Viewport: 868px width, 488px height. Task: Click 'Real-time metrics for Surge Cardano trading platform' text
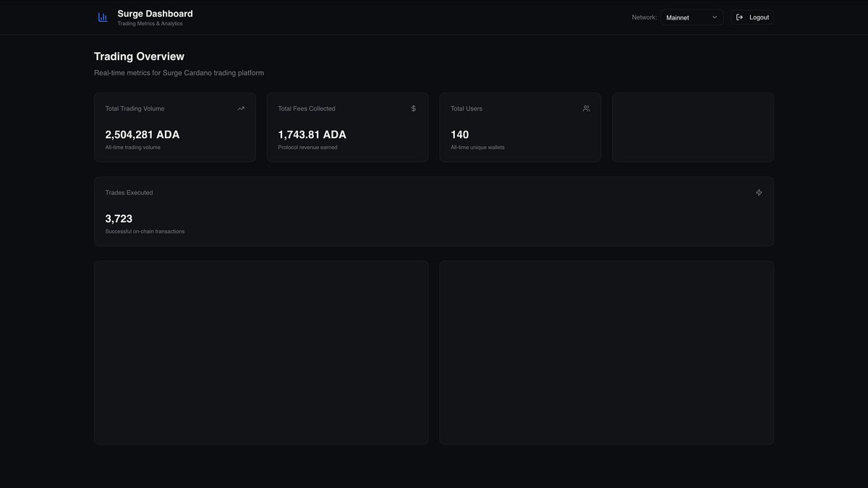[x=179, y=73]
